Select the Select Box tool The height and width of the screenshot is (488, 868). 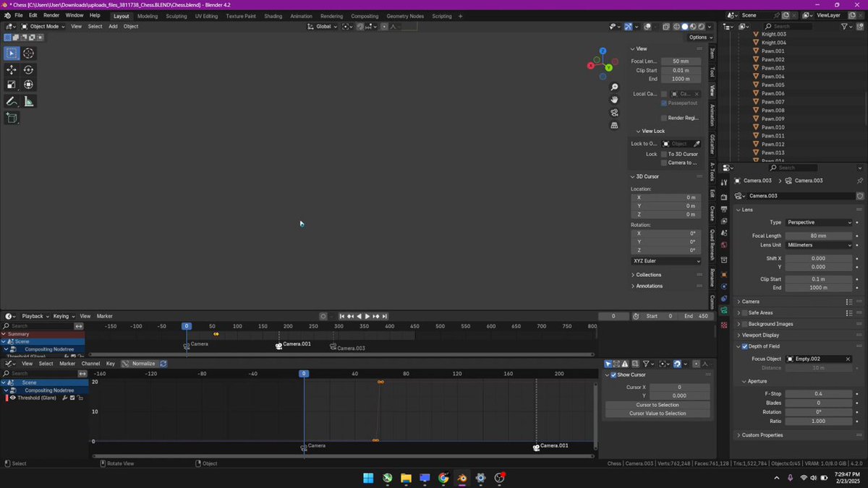click(x=12, y=53)
